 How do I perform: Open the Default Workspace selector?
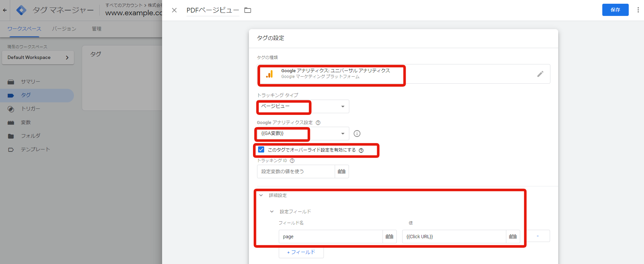pos(38,58)
